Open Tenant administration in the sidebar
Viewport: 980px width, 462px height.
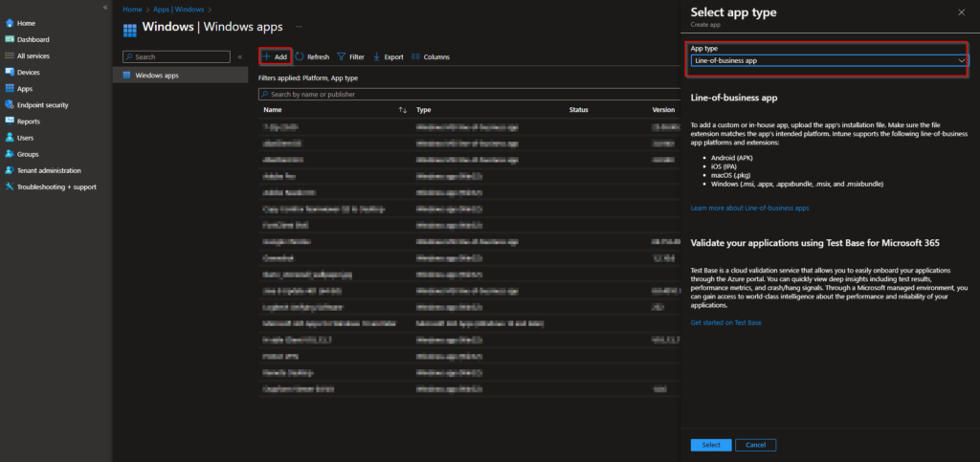[x=43, y=170]
